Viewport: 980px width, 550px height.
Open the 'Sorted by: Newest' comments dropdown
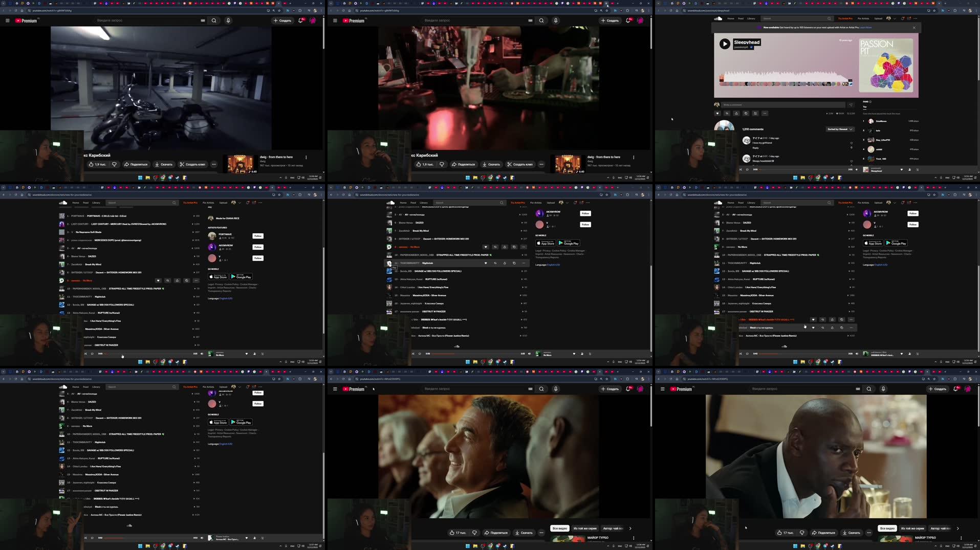click(840, 129)
